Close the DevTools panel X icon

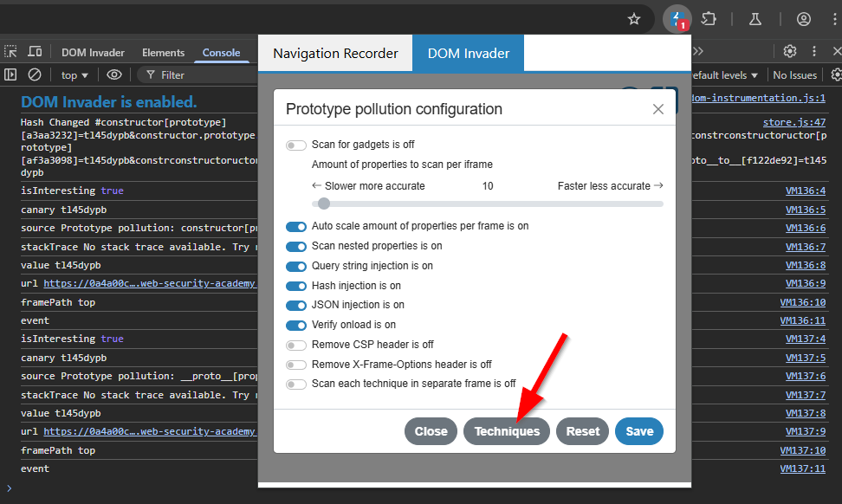click(x=837, y=51)
